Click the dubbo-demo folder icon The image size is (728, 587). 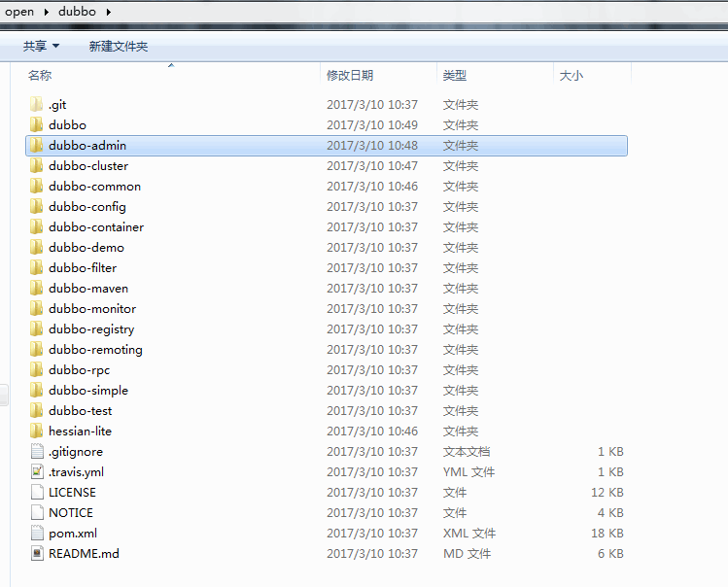pyautogui.click(x=36, y=248)
